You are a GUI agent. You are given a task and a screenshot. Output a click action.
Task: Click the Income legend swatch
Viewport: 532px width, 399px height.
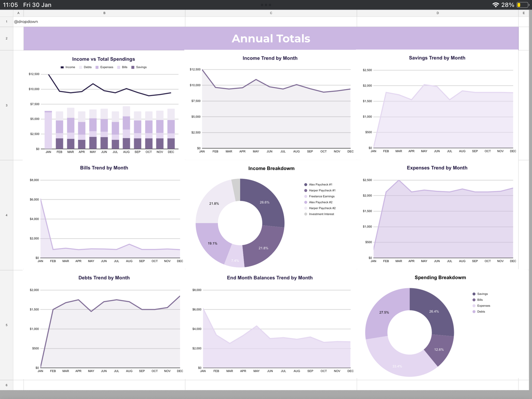(62, 67)
